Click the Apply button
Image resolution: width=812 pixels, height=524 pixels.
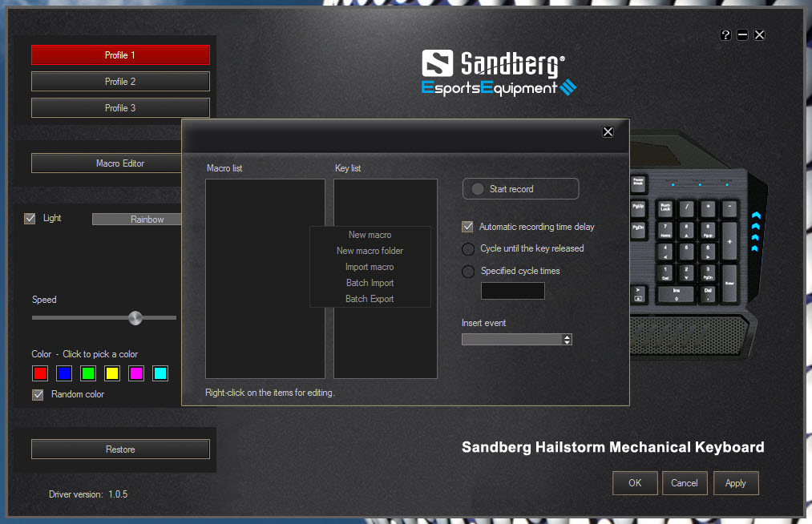[x=736, y=483]
